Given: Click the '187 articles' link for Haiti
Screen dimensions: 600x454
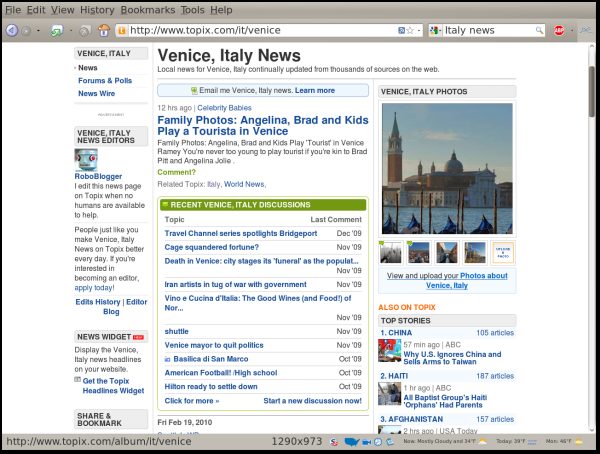Looking at the screenshot, I should point(495,376).
